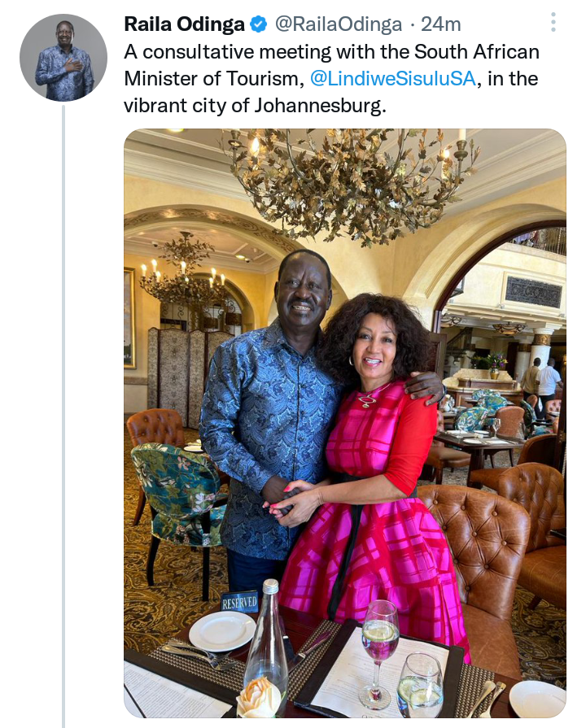Image resolution: width=586 pixels, height=728 pixels.
Task: Open Raila Odinga's profile picture avatar
Action: 63,58
